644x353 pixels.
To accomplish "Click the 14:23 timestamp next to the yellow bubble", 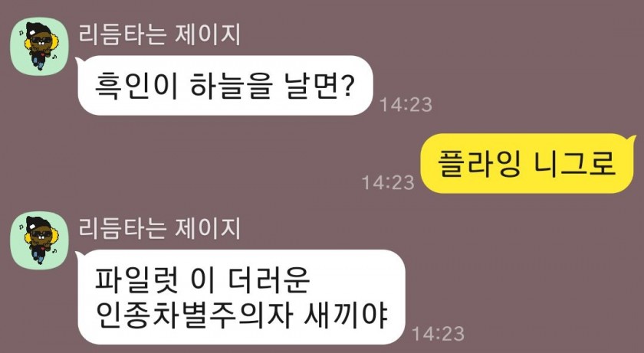I will (x=388, y=182).
